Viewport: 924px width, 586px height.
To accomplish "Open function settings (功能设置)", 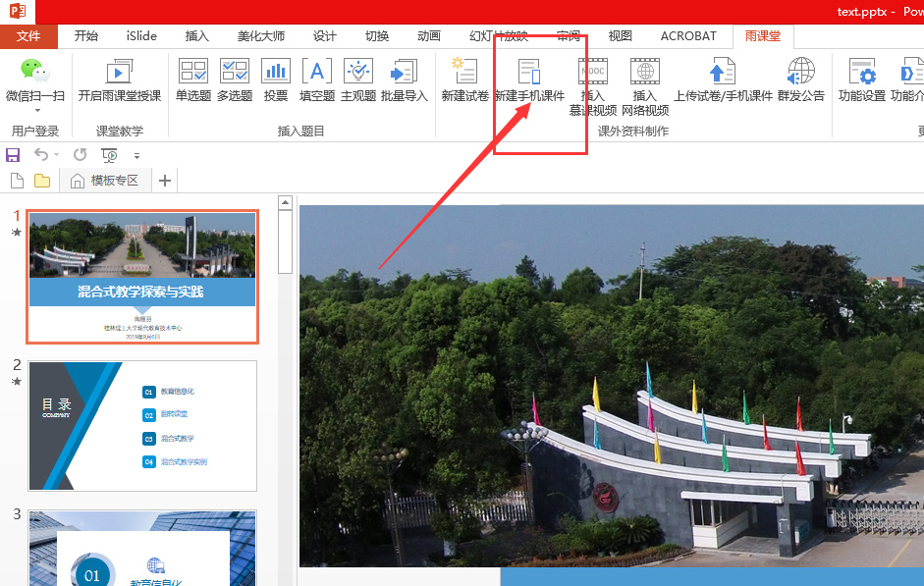I will click(x=862, y=80).
